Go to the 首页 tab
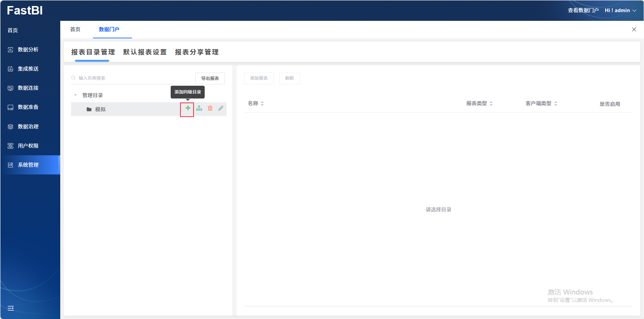 point(75,30)
